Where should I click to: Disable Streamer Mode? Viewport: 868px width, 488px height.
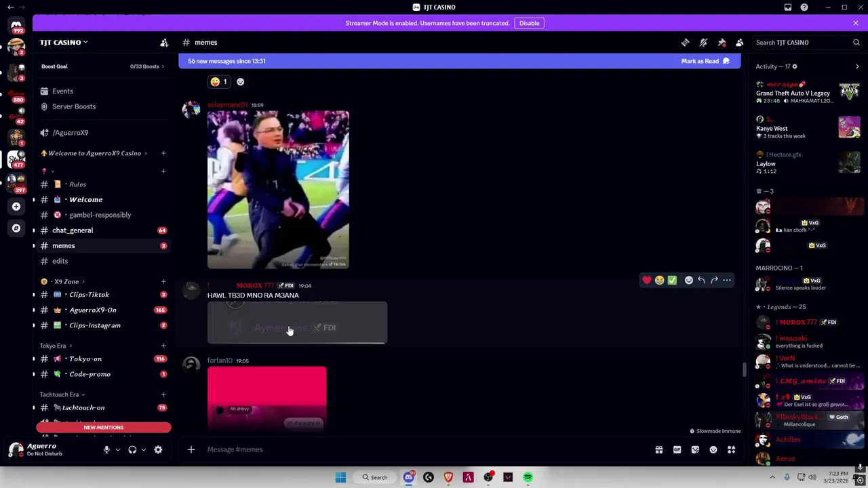(x=529, y=23)
